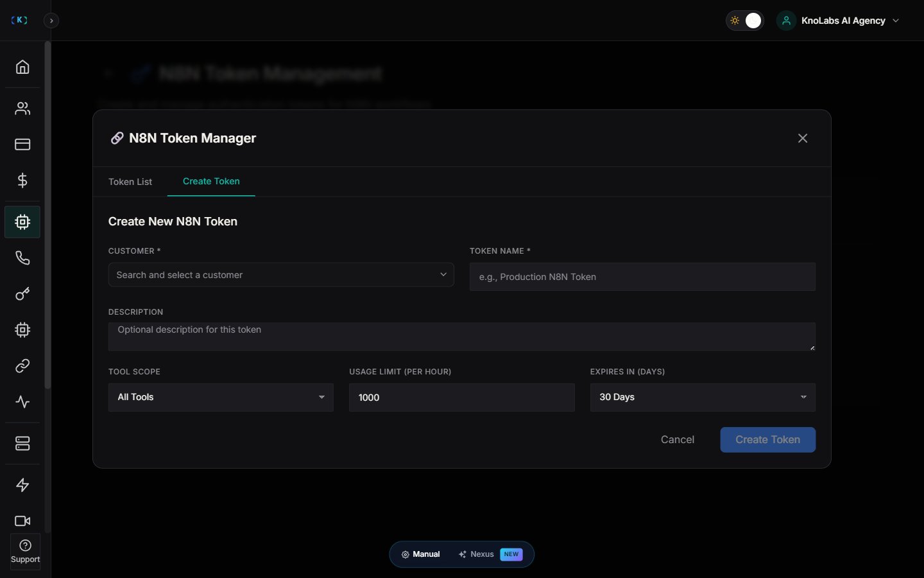
Task: Open the lightning bolt icon in sidebar
Action: (22, 485)
